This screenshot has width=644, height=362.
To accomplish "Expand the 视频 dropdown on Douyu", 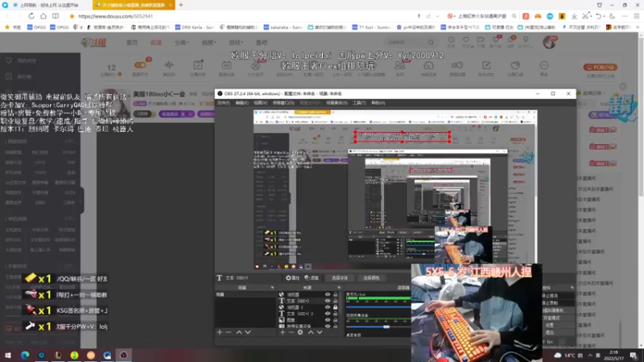I will point(208,43).
